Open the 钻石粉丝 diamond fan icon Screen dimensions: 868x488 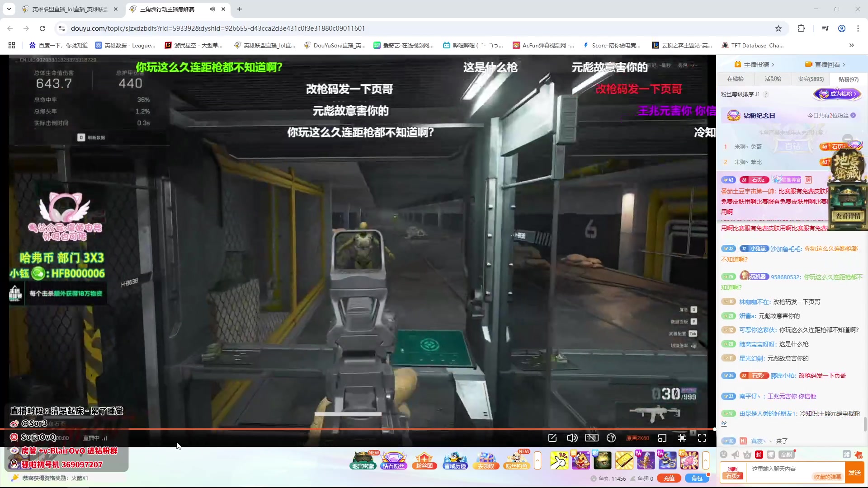coord(394,460)
